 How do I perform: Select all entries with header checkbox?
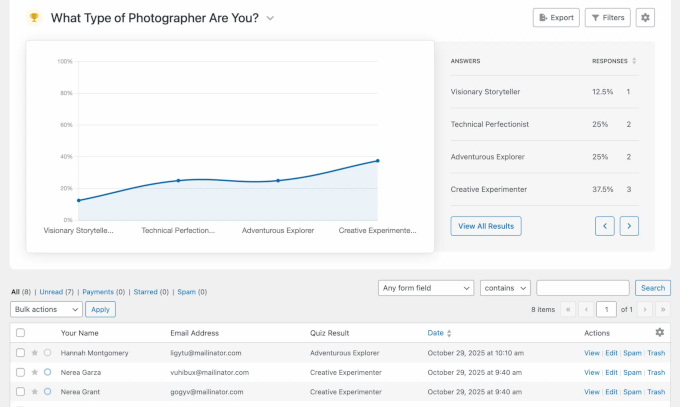point(20,333)
